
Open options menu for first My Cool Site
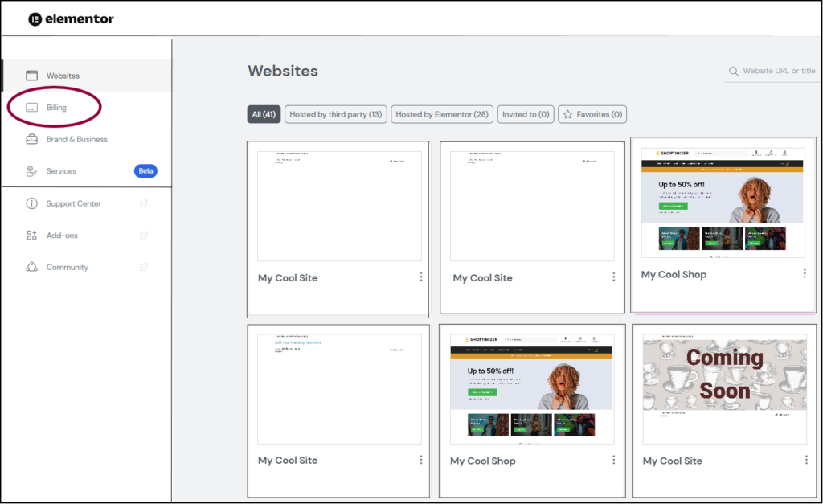click(420, 277)
